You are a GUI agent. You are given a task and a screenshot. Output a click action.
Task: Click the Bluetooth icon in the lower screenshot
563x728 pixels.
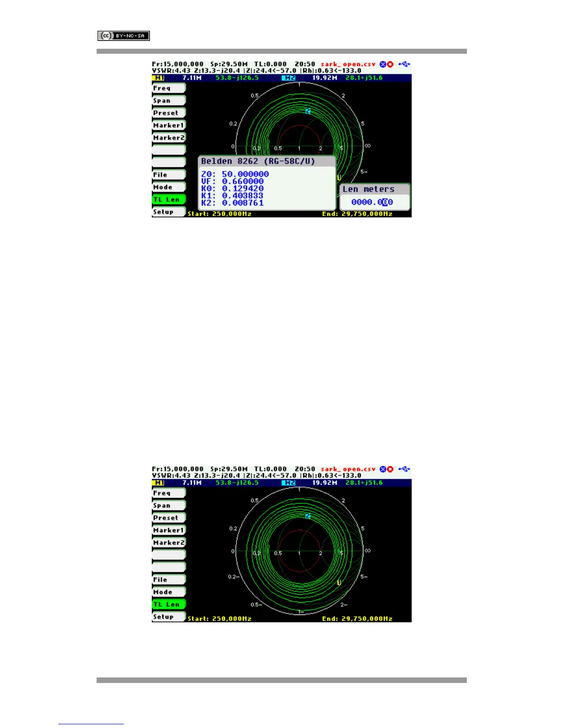point(383,469)
